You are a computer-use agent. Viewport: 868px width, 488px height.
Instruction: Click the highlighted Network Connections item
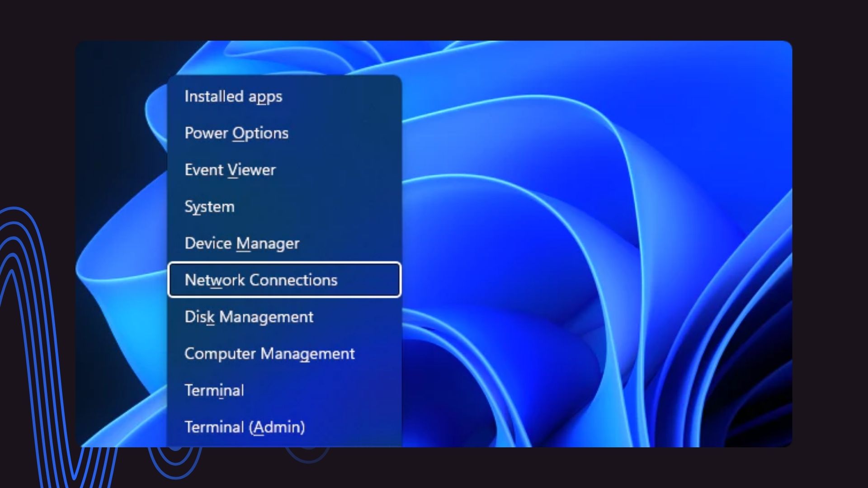click(284, 280)
